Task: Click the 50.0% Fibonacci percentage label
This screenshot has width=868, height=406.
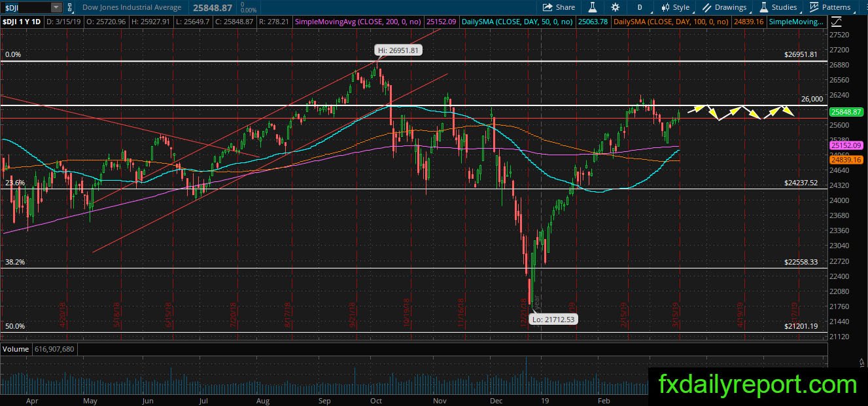Action: (x=14, y=325)
